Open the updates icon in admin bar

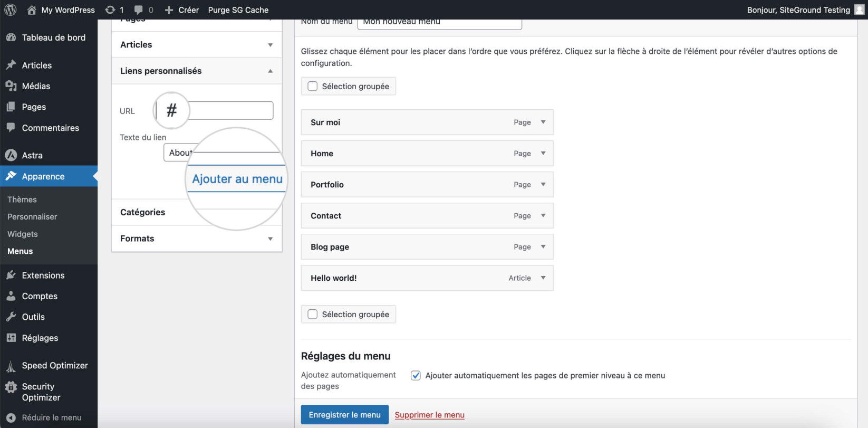[x=110, y=9]
